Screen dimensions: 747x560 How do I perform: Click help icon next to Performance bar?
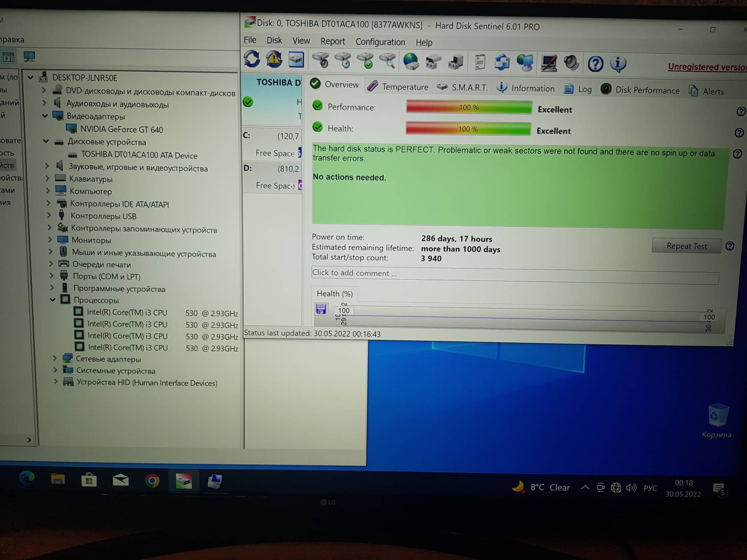coord(741,111)
